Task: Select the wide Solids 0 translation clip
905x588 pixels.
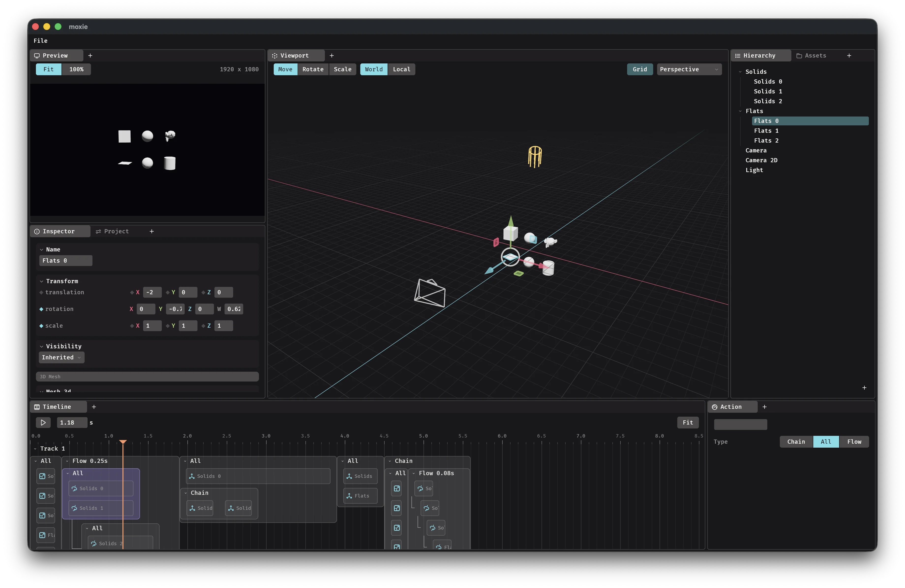Action: 258,476
